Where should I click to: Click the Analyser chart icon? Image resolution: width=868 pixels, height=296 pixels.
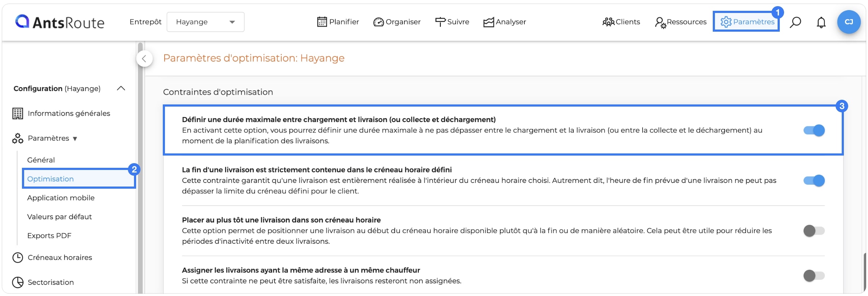pos(489,22)
